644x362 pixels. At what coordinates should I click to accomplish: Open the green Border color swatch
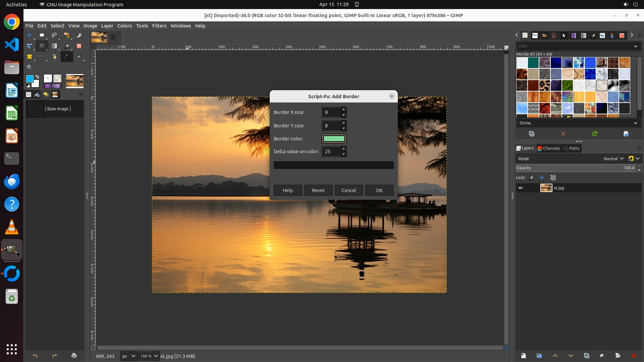coord(334,138)
